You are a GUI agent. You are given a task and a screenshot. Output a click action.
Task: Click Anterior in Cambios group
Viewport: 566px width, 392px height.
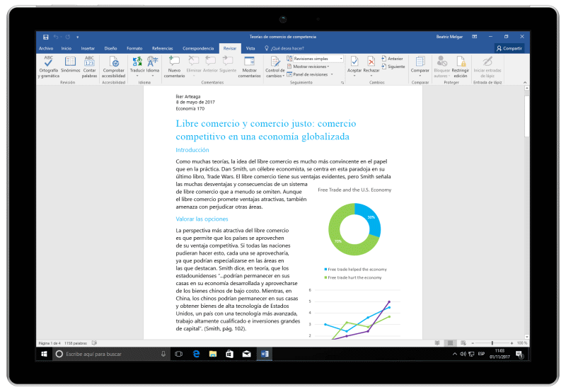393,59
